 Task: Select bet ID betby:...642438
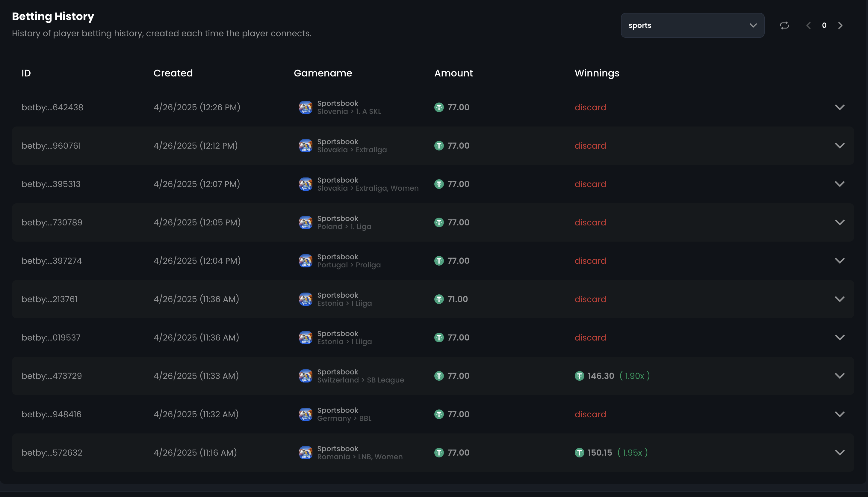point(52,107)
